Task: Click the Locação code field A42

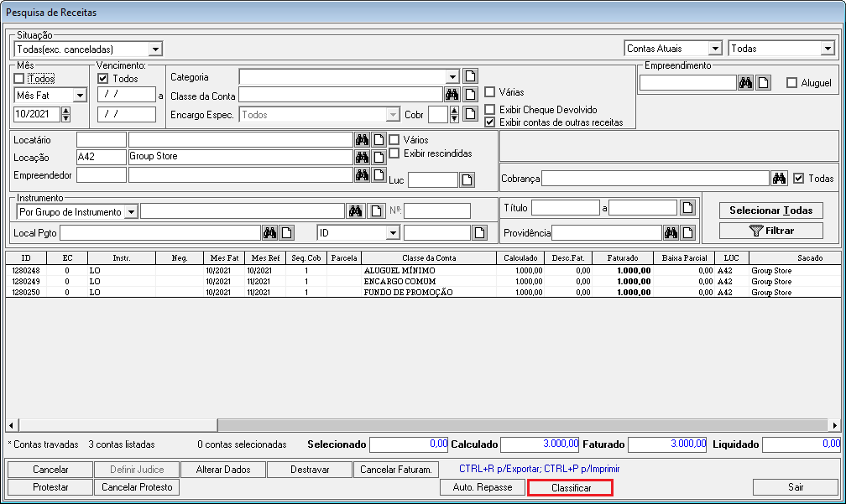Action: (x=102, y=157)
